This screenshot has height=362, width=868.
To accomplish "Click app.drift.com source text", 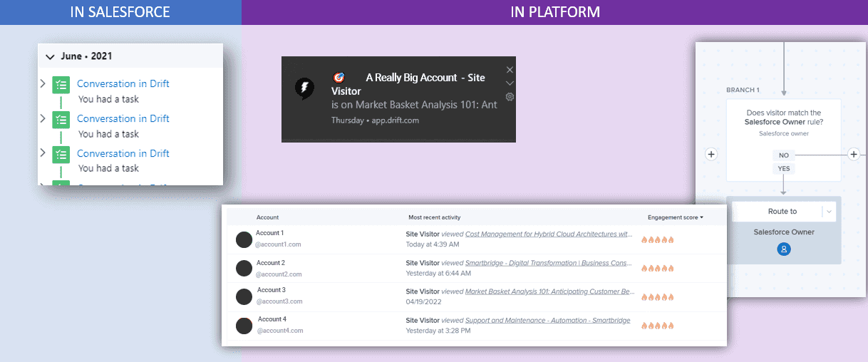I will click(396, 120).
